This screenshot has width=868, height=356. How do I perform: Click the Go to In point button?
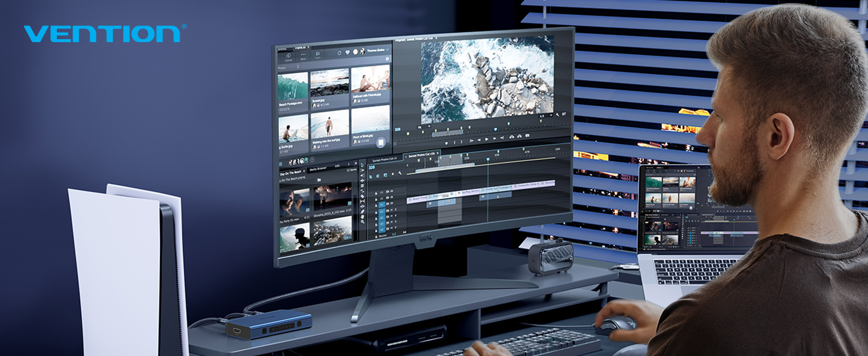[x=471, y=141]
